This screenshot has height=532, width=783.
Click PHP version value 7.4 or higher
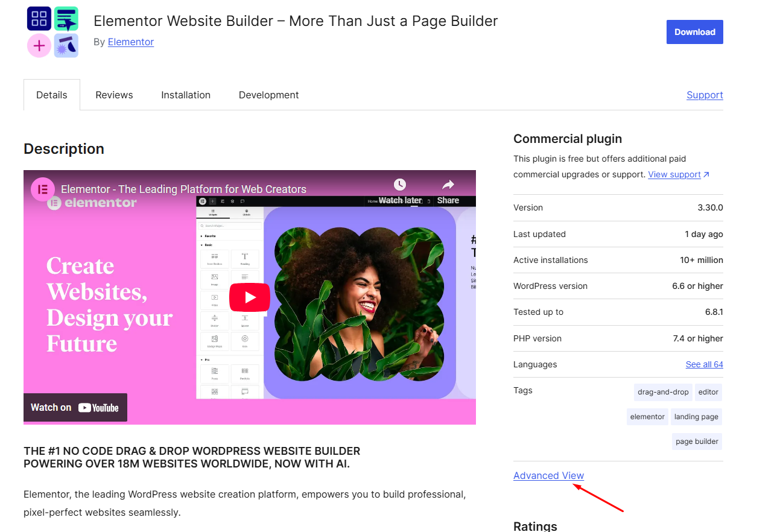click(x=698, y=338)
